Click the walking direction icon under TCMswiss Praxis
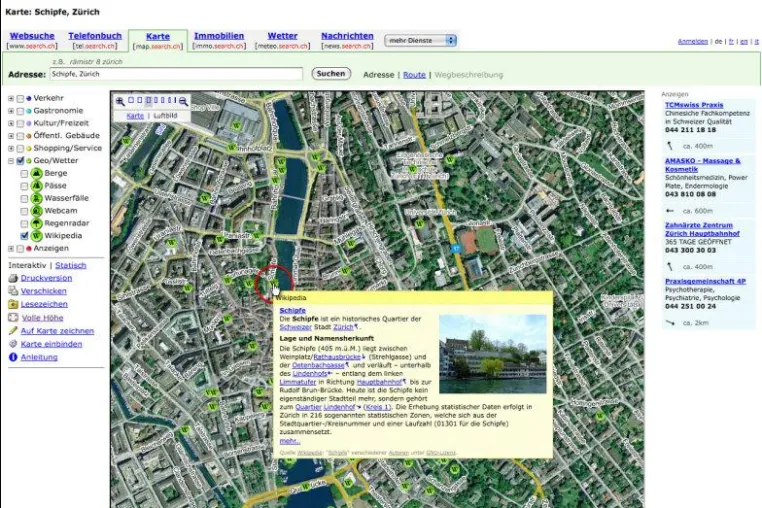762x508 pixels. click(x=670, y=146)
